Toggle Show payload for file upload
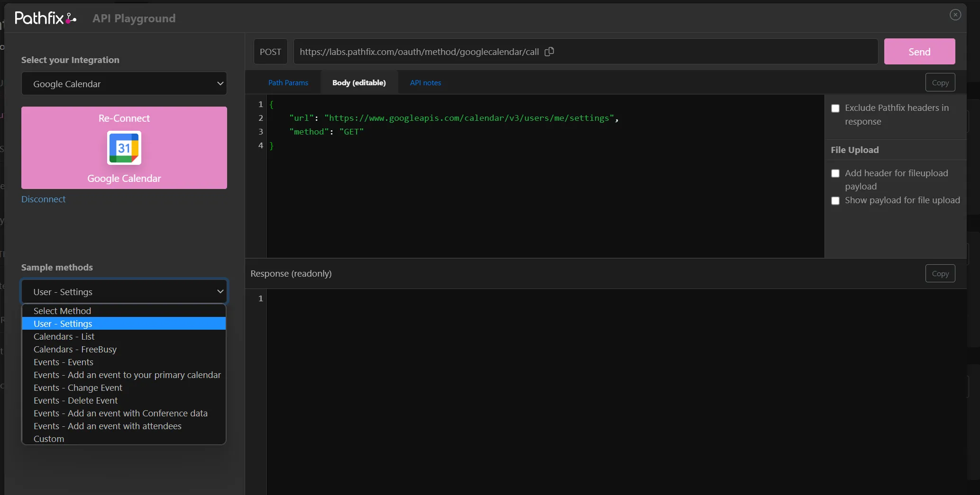This screenshot has height=495, width=980. pyautogui.click(x=835, y=201)
